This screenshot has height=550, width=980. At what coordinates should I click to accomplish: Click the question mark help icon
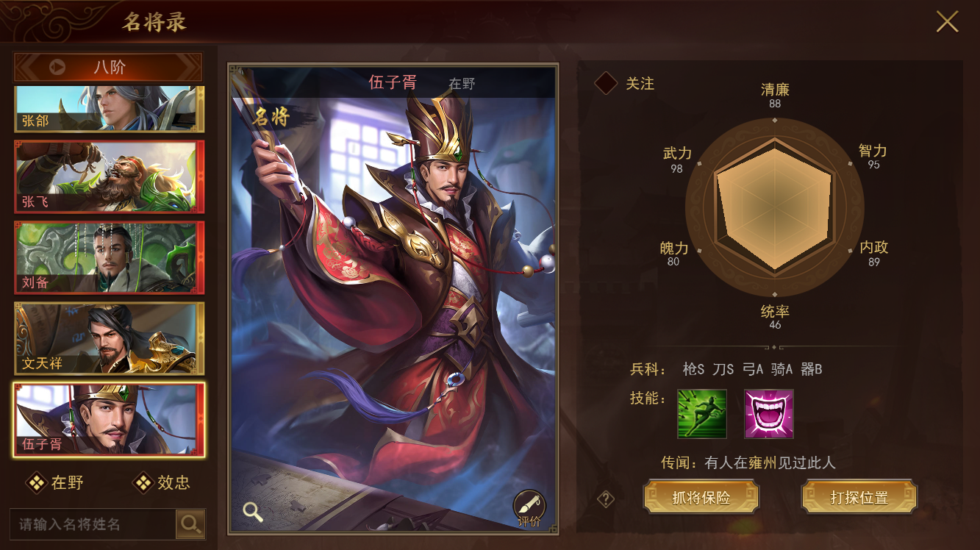click(605, 500)
